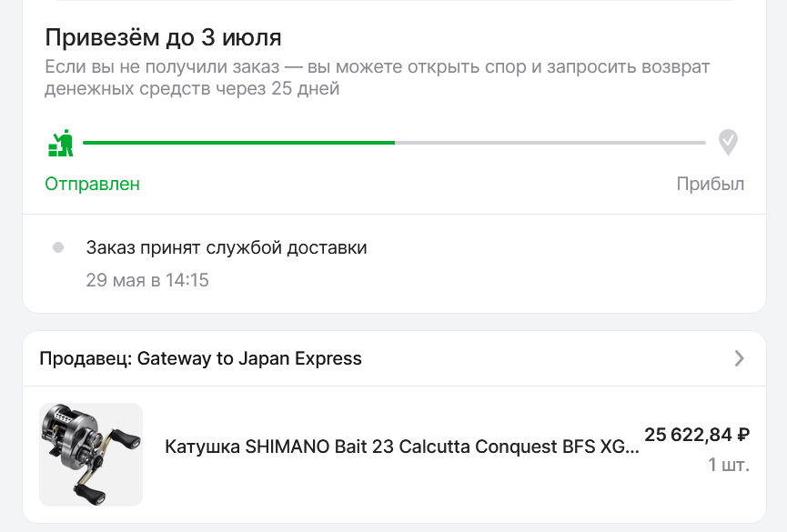Click the Продавец label in seller row

86,358
